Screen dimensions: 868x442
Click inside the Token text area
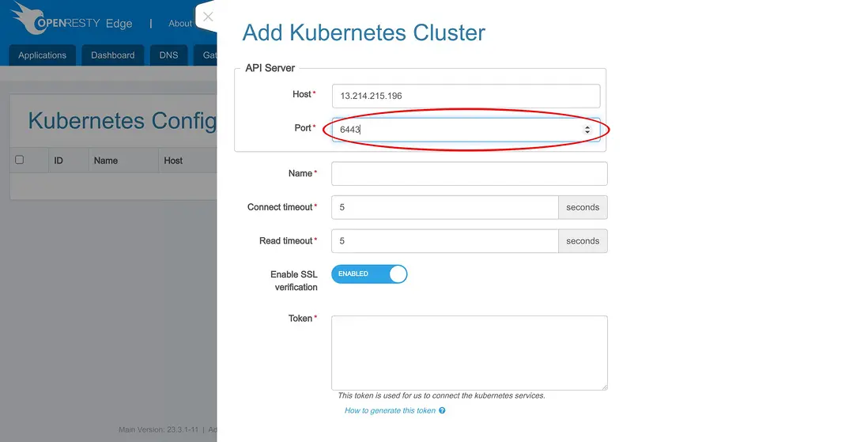tap(469, 353)
